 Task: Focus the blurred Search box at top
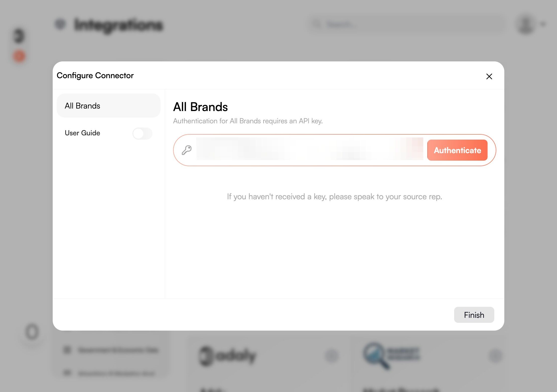(x=406, y=24)
